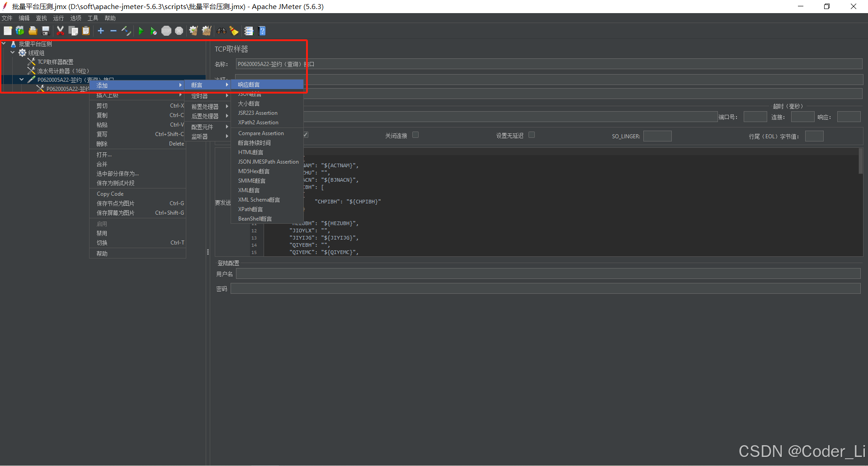Click the Stop test icon
The width and height of the screenshot is (868, 466).
166,31
